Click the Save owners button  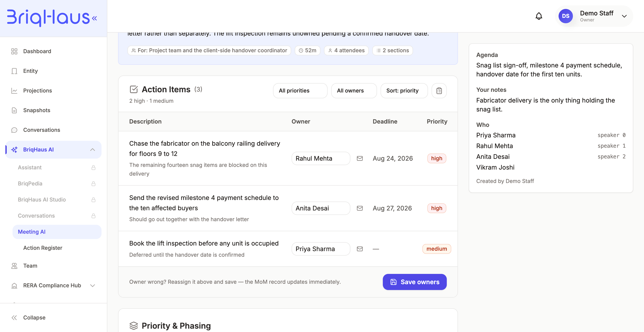(x=415, y=282)
